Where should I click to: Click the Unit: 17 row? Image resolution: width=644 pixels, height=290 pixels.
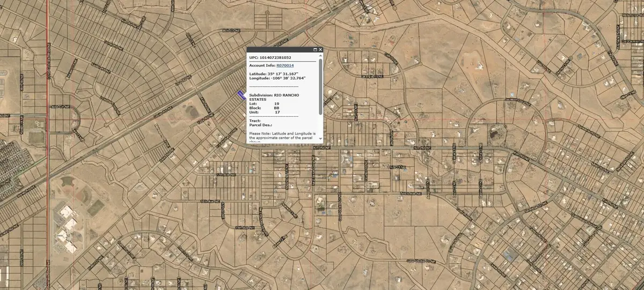tap(265, 112)
